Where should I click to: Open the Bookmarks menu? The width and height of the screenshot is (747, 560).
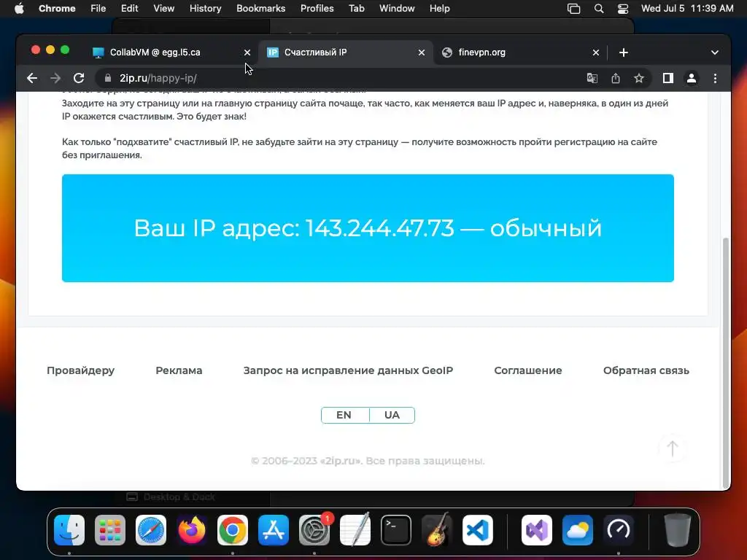point(260,9)
